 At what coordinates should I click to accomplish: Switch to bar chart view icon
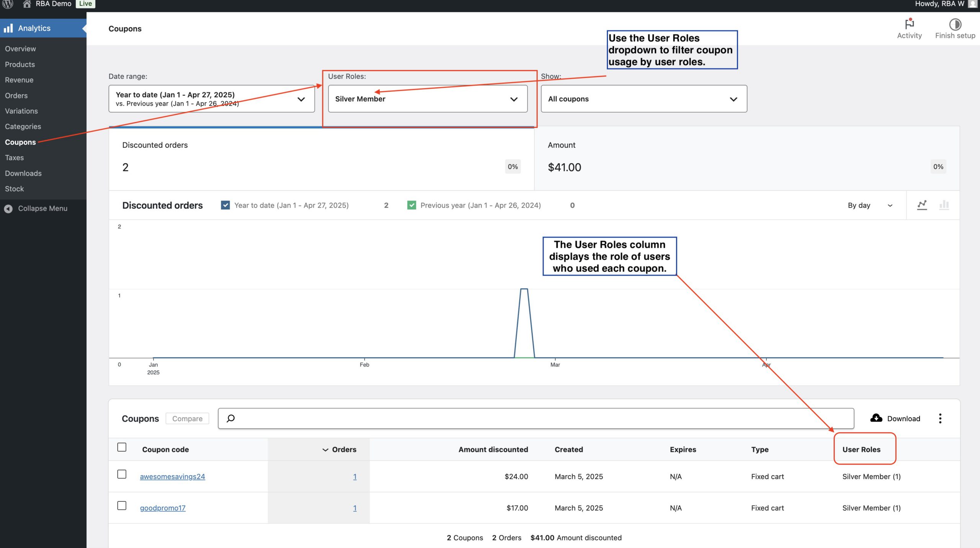coord(944,205)
